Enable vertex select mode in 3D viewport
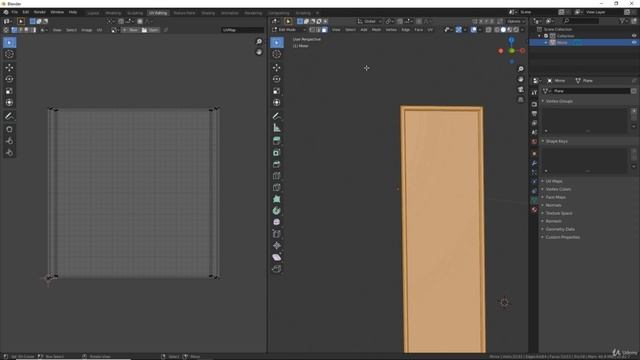The height and width of the screenshot is (360, 640). 312,30
